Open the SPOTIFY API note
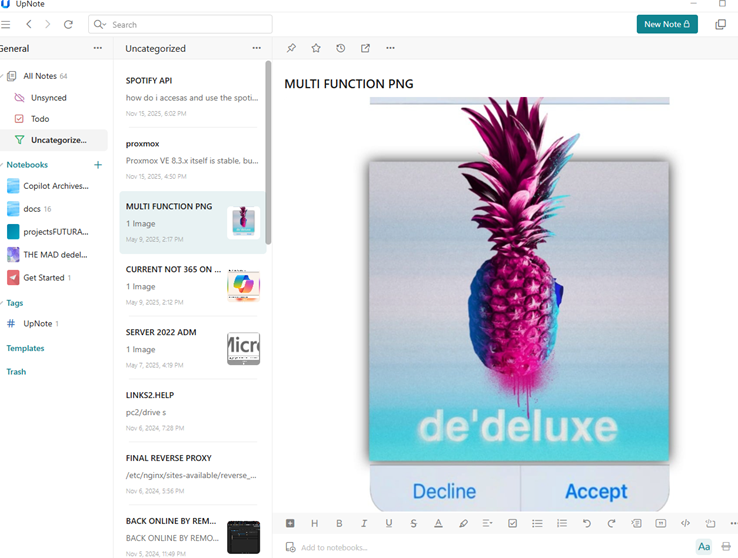Image resolution: width=738 pixels, height=558 pixels. (x=190, y=96)
